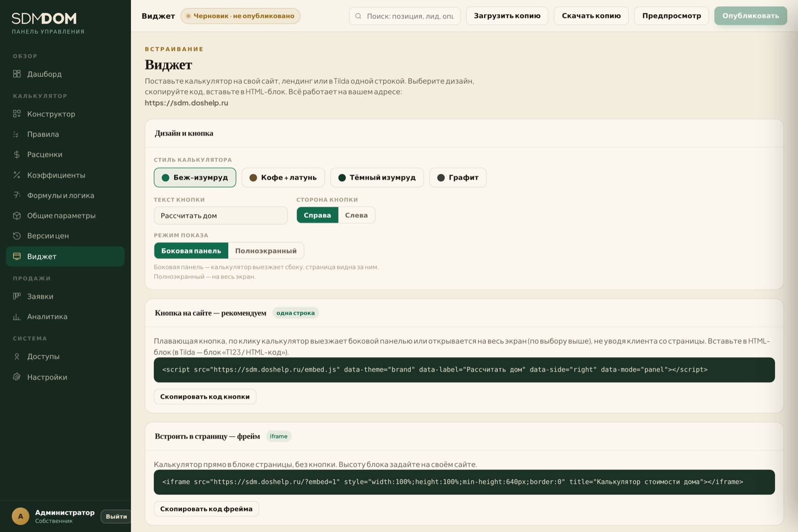The image size is (798, 532).
Task: Click the history icon next to Версии цен
Action: [x=17, y=236]
